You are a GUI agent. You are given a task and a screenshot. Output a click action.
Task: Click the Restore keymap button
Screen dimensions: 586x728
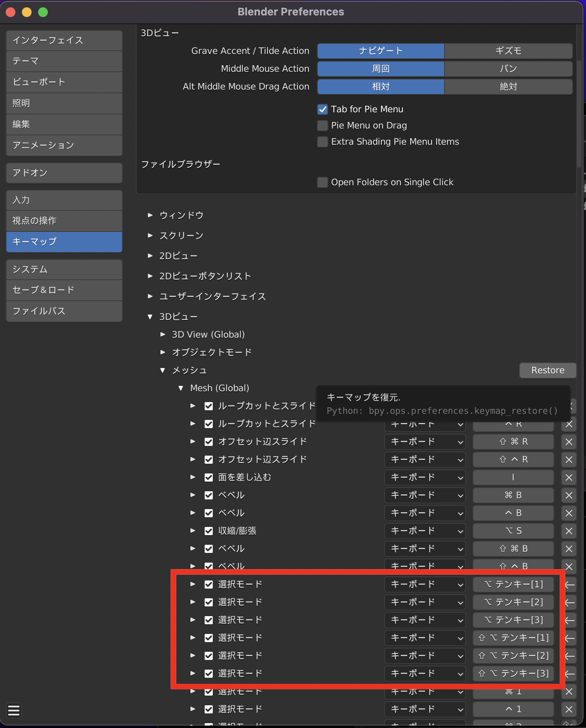pyautogui.click(x=548, y=370)
